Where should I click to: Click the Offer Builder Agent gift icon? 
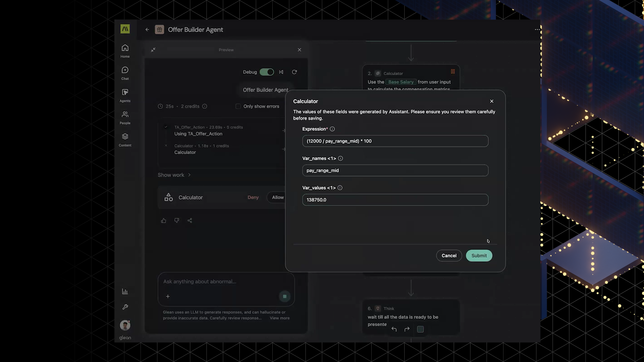159,29
